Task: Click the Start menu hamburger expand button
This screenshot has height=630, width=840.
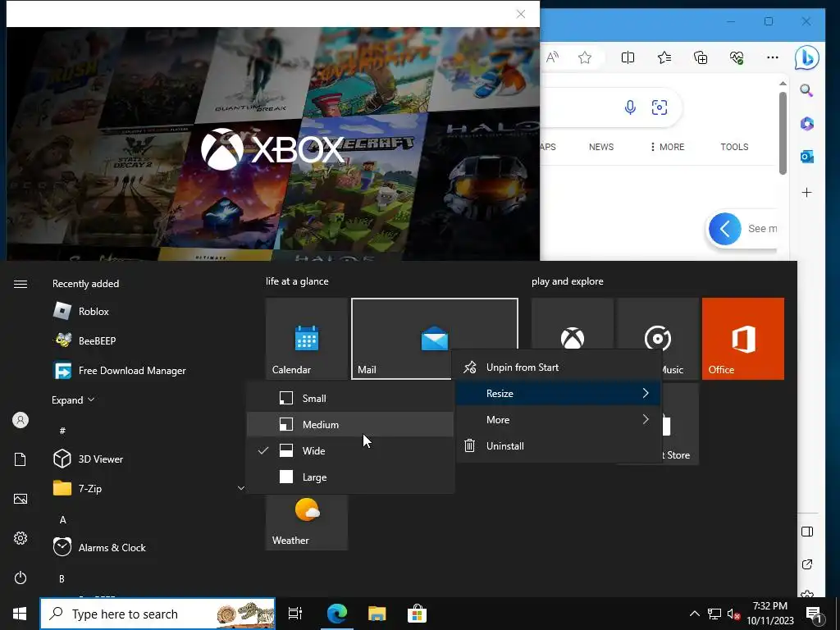Action: (21, 284)
